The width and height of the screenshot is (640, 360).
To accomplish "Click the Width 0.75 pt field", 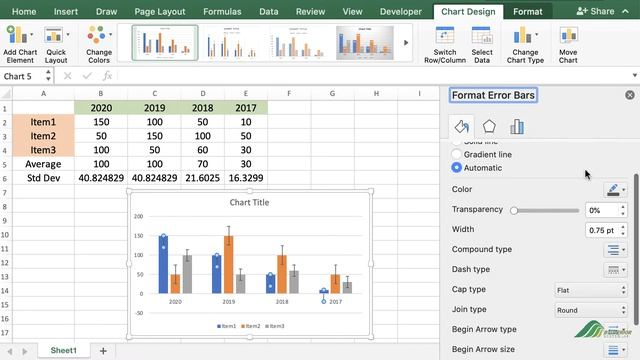I will 602,230.
